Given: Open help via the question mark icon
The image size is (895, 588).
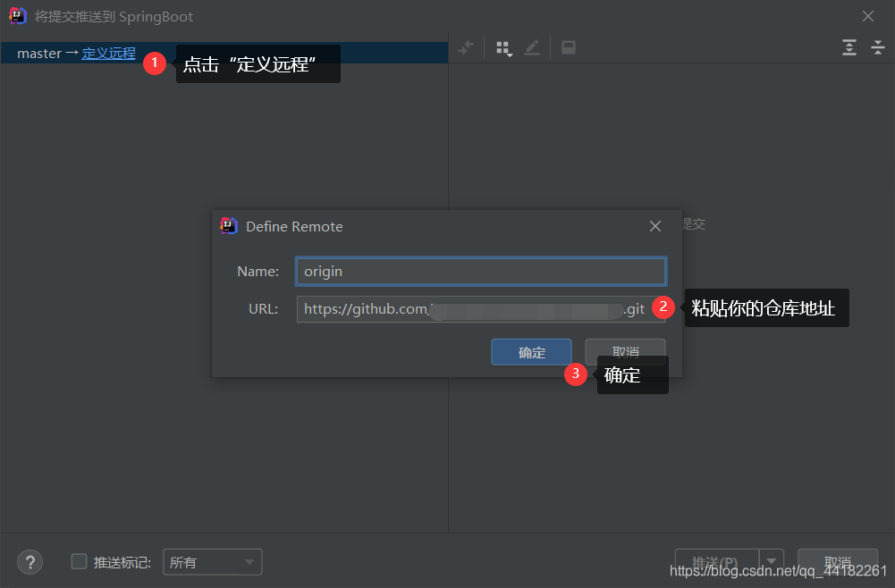Looking at the screenshot, I should pyautogui.click(x=30, y=562).
